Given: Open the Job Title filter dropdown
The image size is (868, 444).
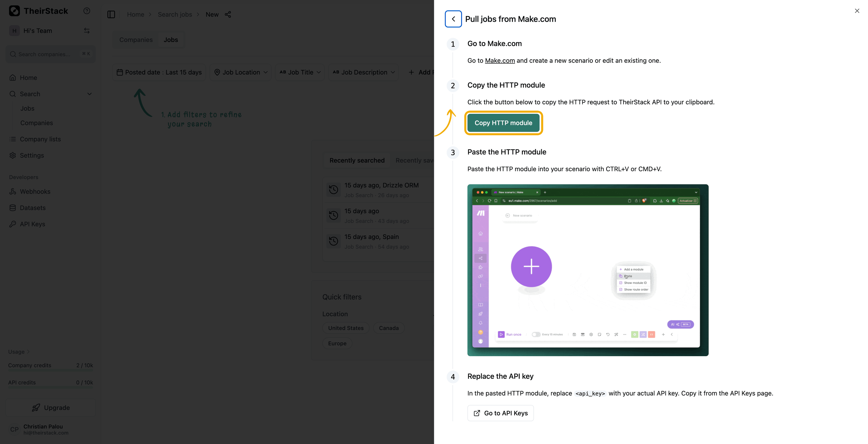Looking at the screenshot, I should coord(300,72).
